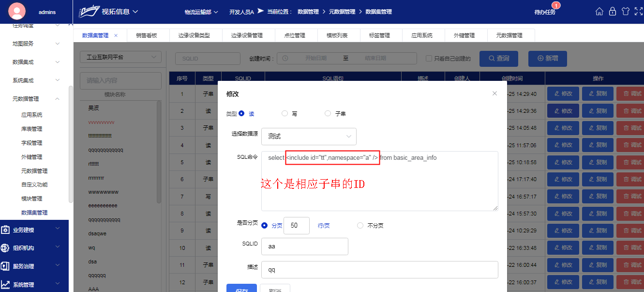This screenshot has height=292, width=644.
Task: Click the lock screen padlock icon
Action: point(613,12)
